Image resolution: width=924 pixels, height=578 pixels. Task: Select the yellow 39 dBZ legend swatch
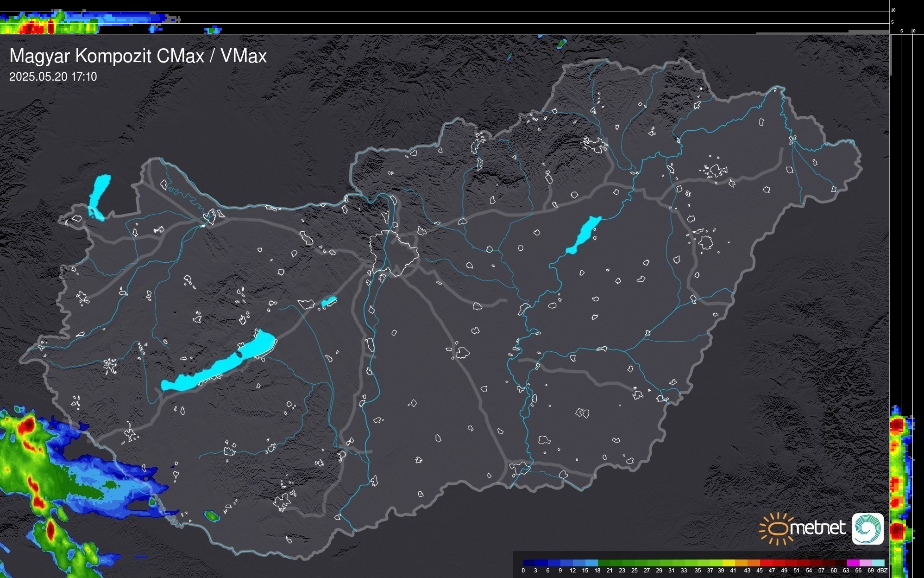coord(728,563)
